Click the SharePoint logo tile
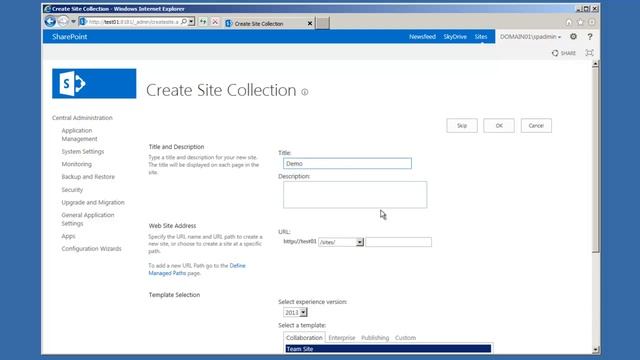 (94, 83)
